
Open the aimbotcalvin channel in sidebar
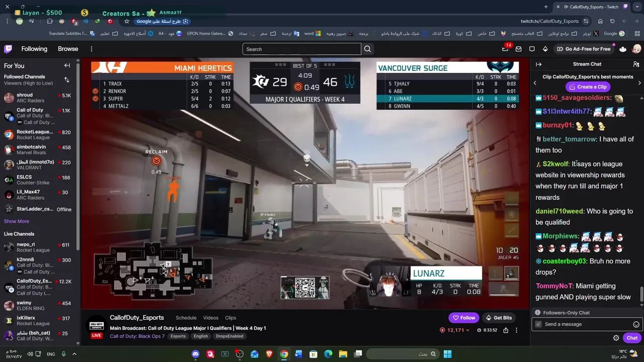(x=39, y=150)
